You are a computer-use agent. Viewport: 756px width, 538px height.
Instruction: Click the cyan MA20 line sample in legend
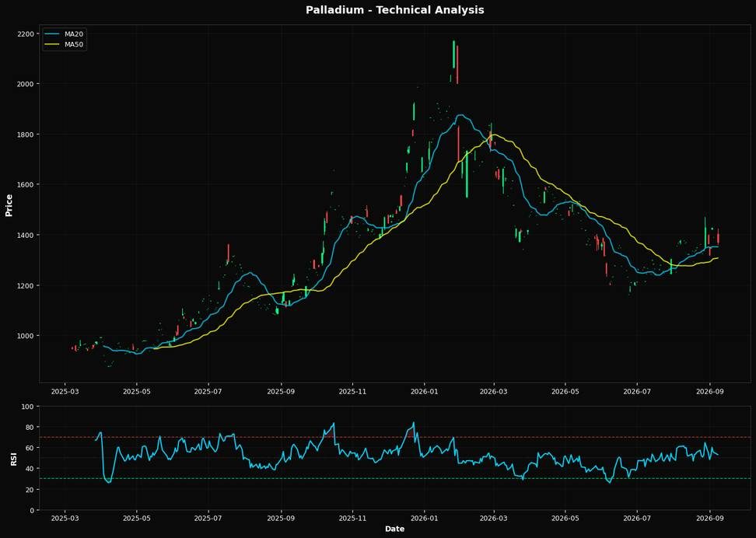click(53, 34)
